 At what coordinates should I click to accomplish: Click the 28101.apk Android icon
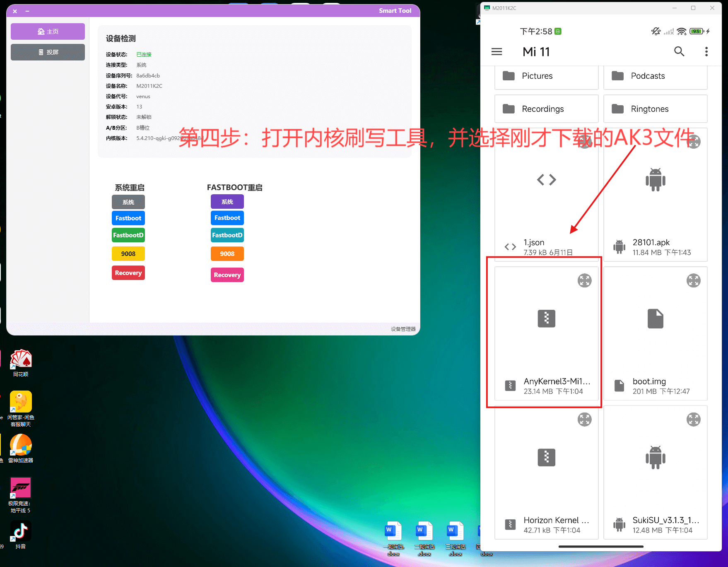(x=655, y=180)
